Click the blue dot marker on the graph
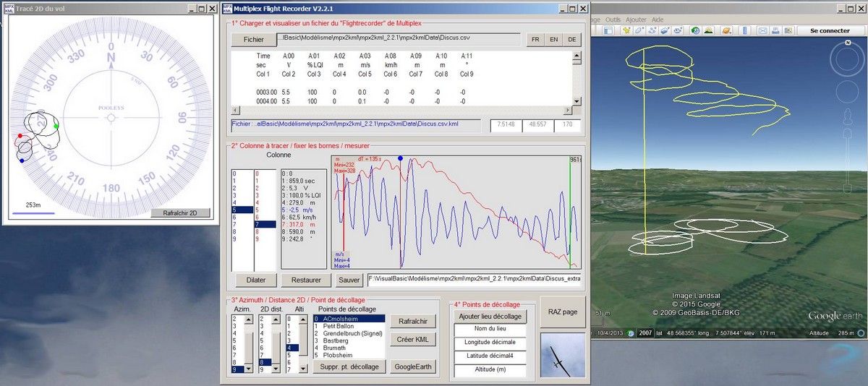Screen dimensions: 868x386 (400, 158)
